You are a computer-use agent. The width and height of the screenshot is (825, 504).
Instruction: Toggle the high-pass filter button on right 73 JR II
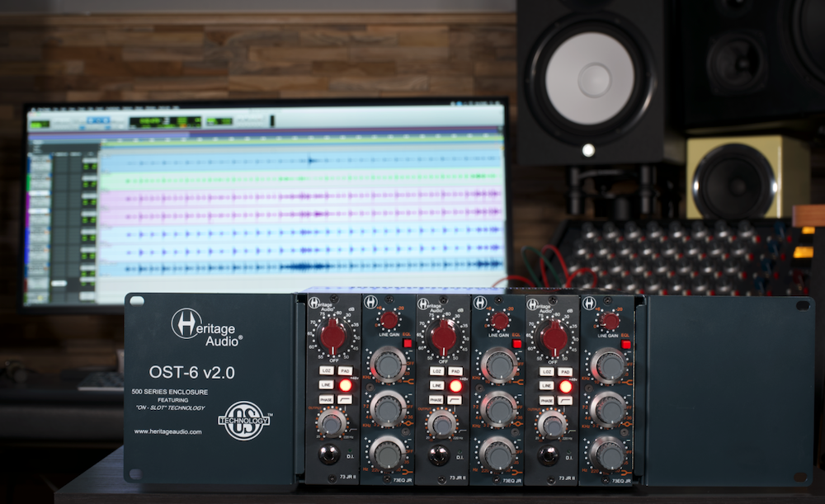point(564,401)
